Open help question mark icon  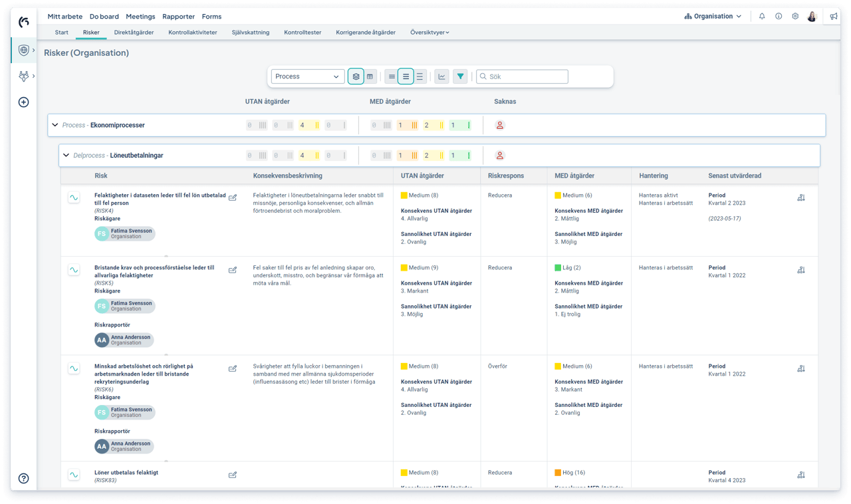point(24,478)
